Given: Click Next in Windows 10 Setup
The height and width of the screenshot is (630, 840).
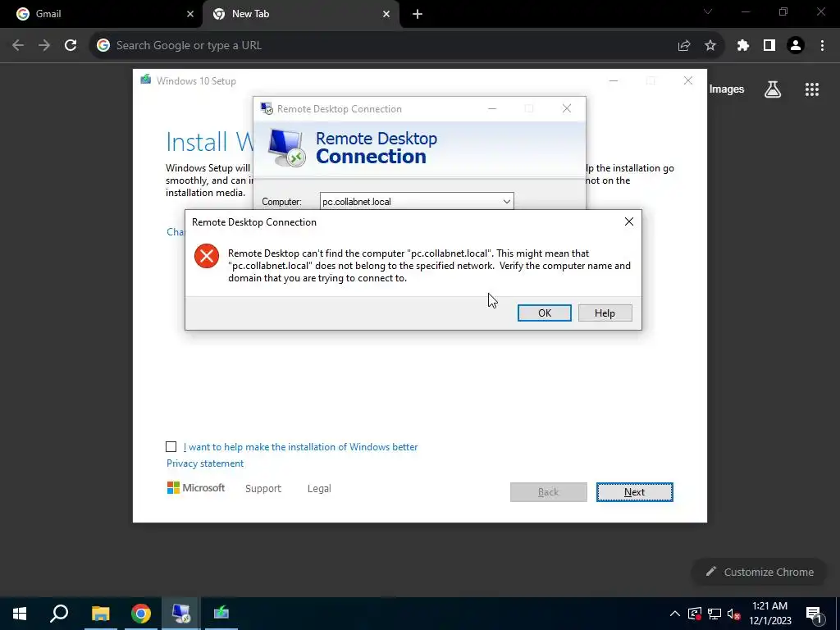Looking at the screenshot, I should pyautogui.click(x=634, y=492).
